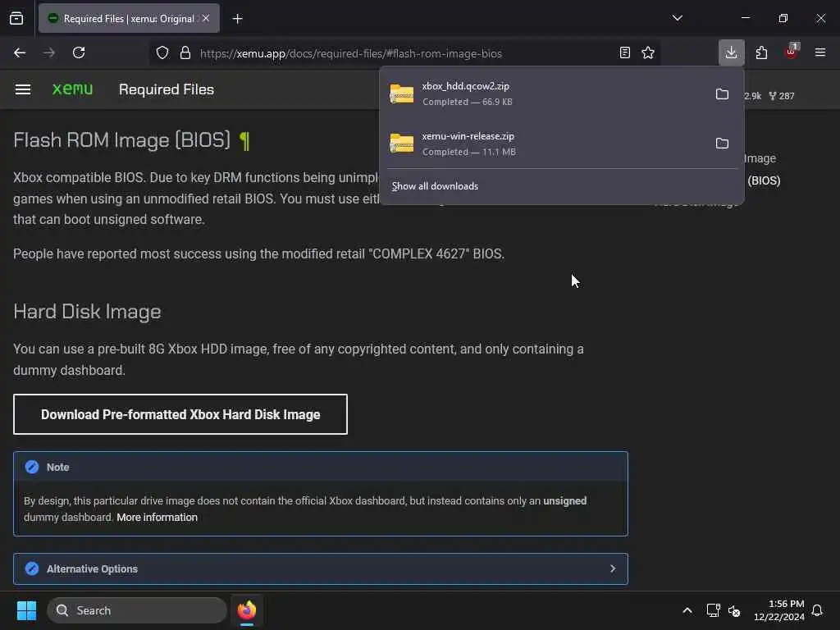Select (BIOS) table of contents entry
This screenshot has width=840, height=630.
764,180
